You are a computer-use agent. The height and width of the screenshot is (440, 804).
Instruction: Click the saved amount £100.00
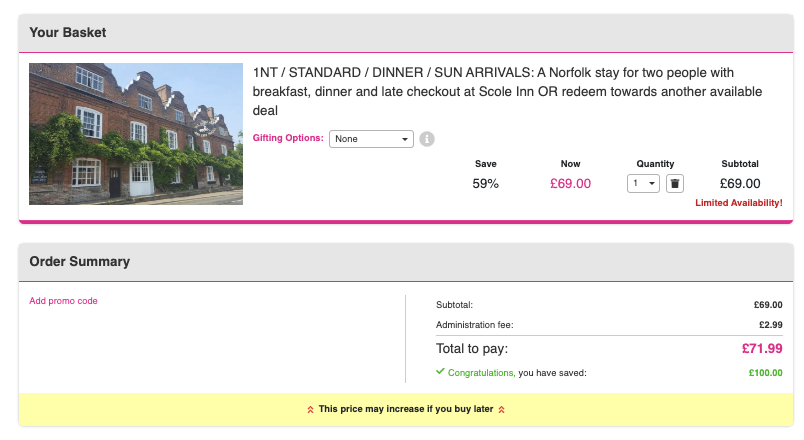pyautogui.click(x=766, y=373)
